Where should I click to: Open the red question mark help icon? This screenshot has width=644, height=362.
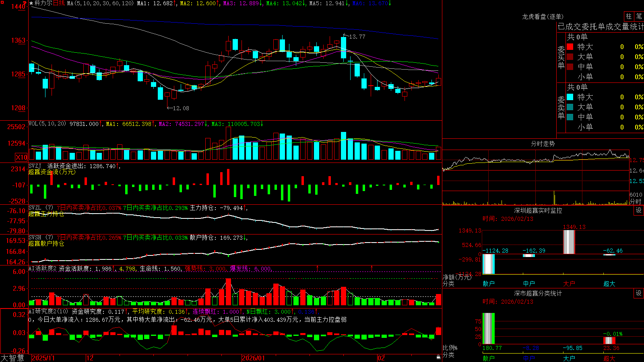point(25,3)
